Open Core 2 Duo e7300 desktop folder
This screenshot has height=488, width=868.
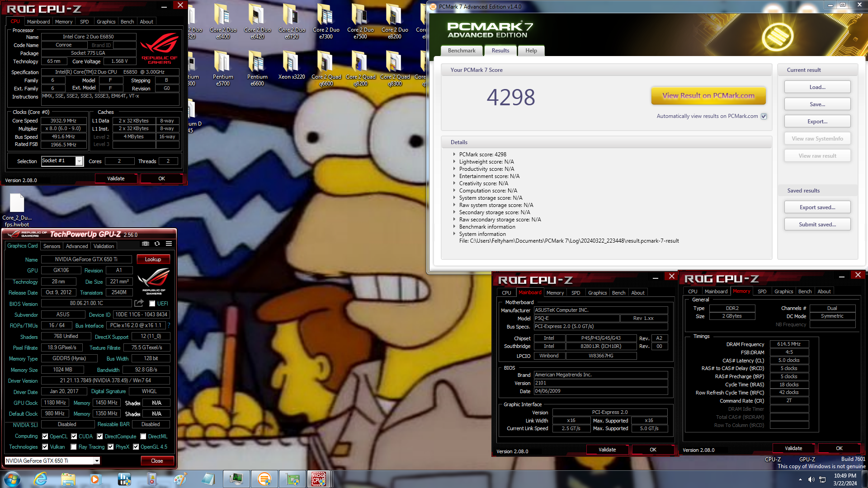326,21
